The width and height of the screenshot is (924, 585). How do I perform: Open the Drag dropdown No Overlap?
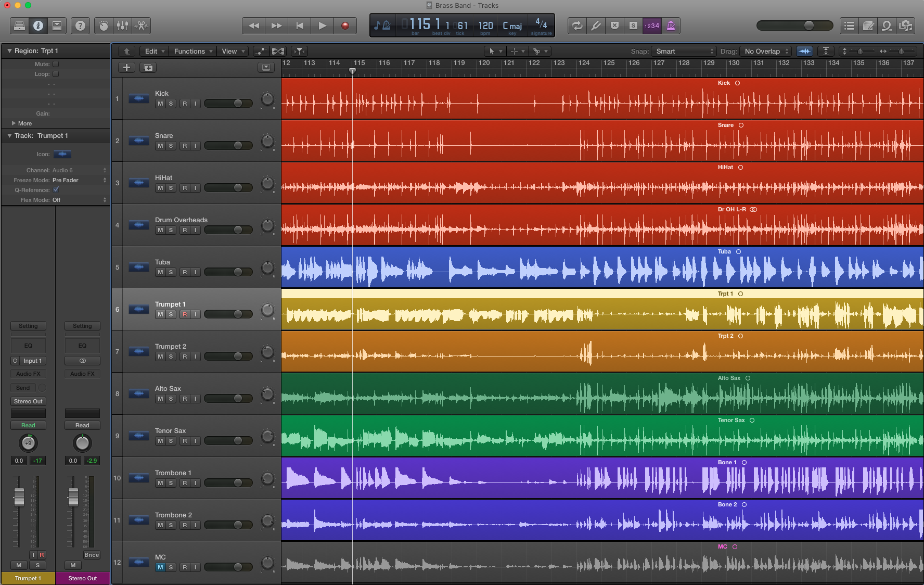765,51
